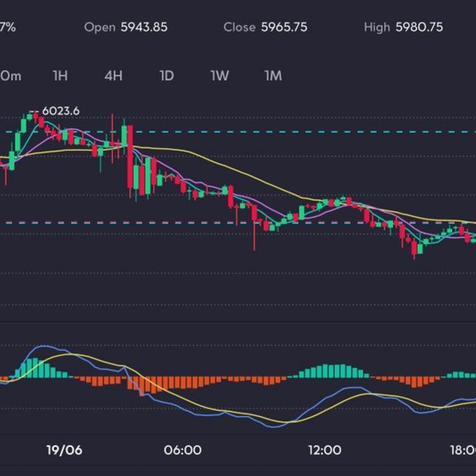Click the High price value 5980.75
The image size is (476, 476).
[419, 27]
